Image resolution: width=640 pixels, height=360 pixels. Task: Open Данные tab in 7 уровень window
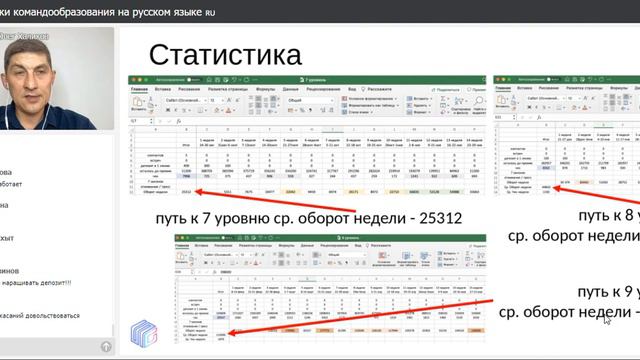pyautogui.click(x=291, y=89)
